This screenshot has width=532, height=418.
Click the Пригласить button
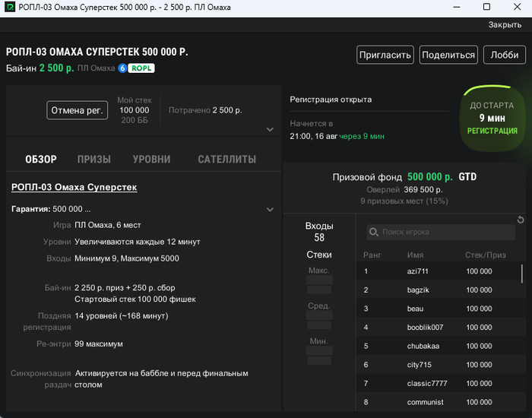click(x=385, y=55)
